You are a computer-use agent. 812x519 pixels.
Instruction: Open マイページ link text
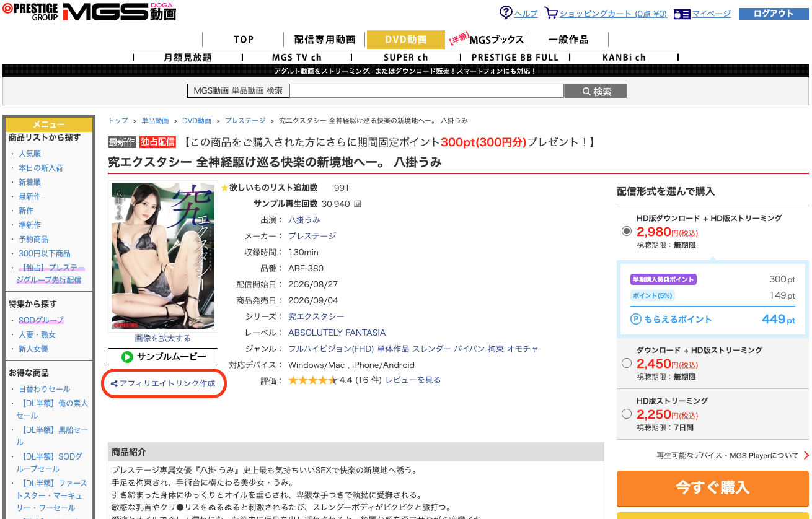[x=712, y=14]
